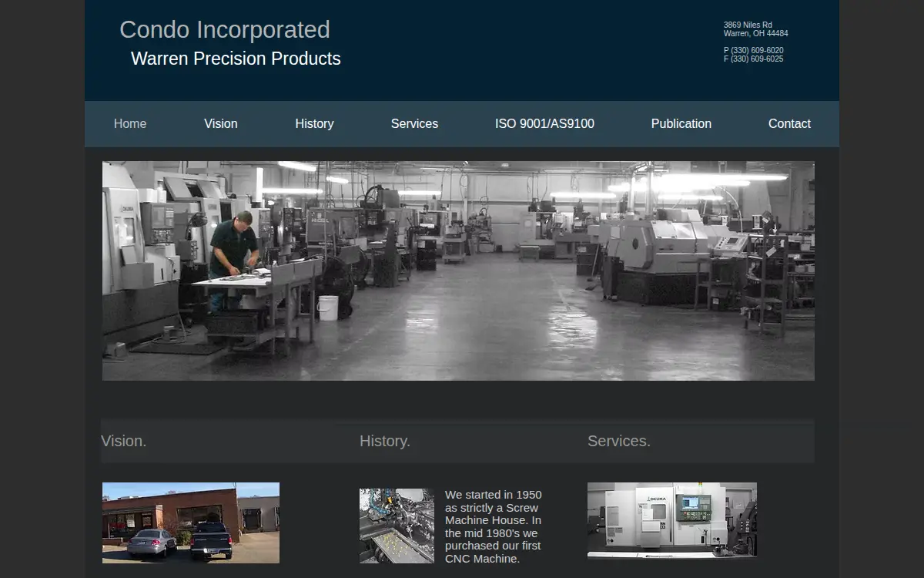Click the 'We started in 1950' paragraph

[494, 526]
